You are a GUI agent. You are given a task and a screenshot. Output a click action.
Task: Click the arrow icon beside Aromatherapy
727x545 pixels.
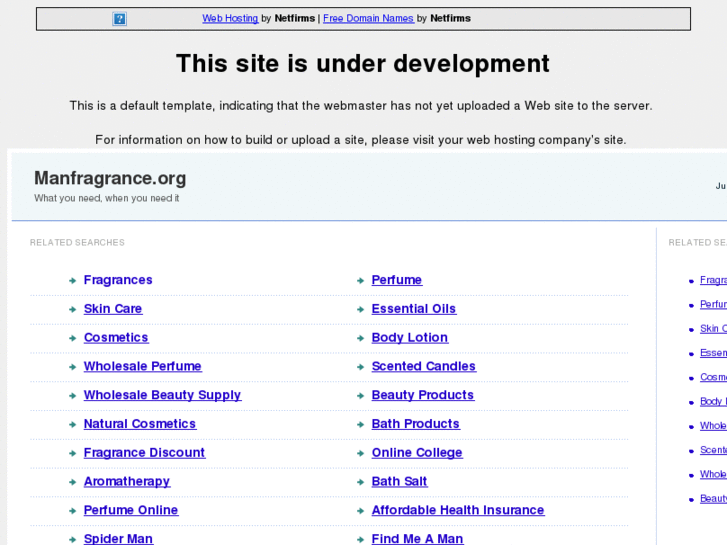coord(72,482)
